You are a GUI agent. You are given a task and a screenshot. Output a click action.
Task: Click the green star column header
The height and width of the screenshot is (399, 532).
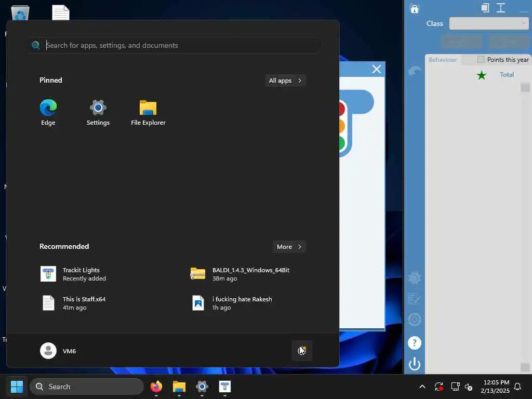pyautogui.click(x=481, y=75)
